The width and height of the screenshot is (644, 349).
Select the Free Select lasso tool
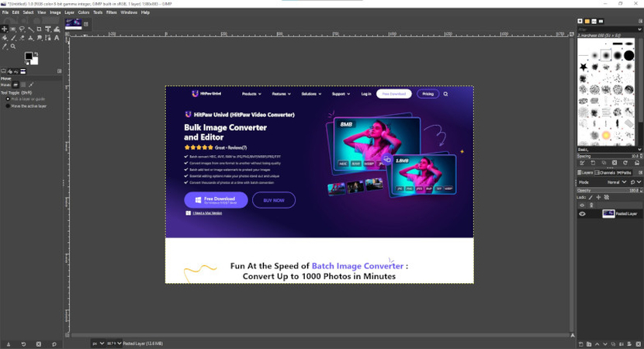(22, 29)
